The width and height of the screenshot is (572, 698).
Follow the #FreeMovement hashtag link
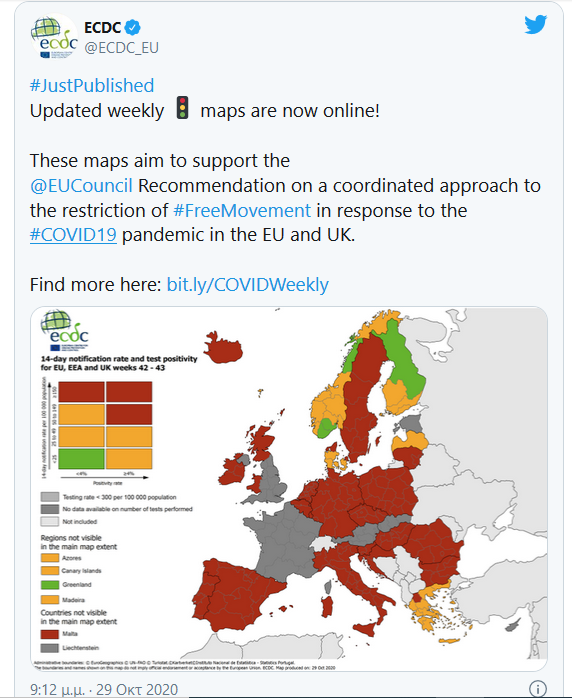242,211
